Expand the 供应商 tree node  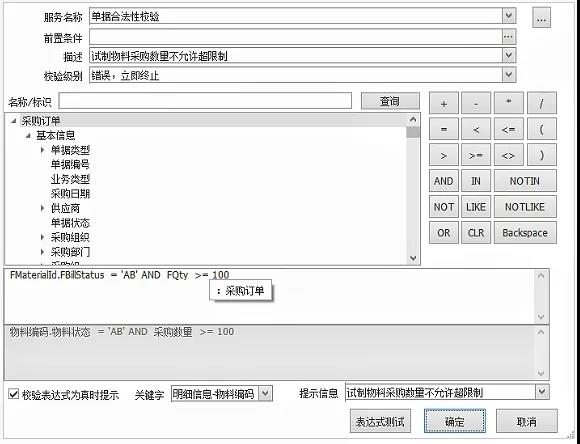[x=43, y=208]
